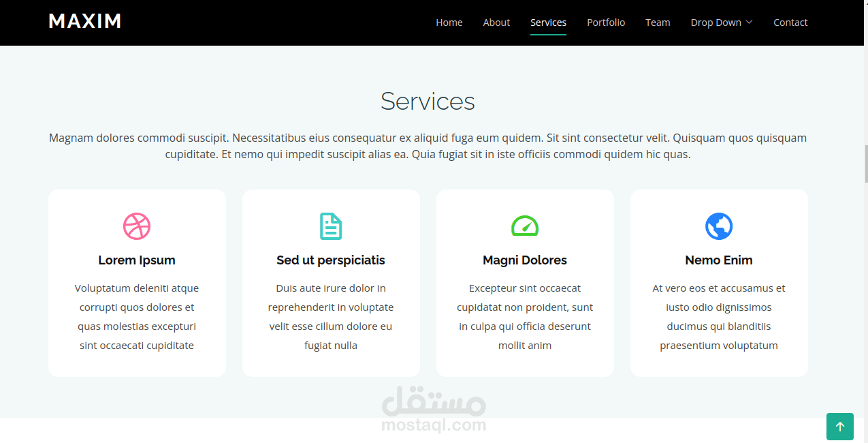The image size is (868, 443).
Task: Open the Sed ut perspiciatis title
Action: 331,260
